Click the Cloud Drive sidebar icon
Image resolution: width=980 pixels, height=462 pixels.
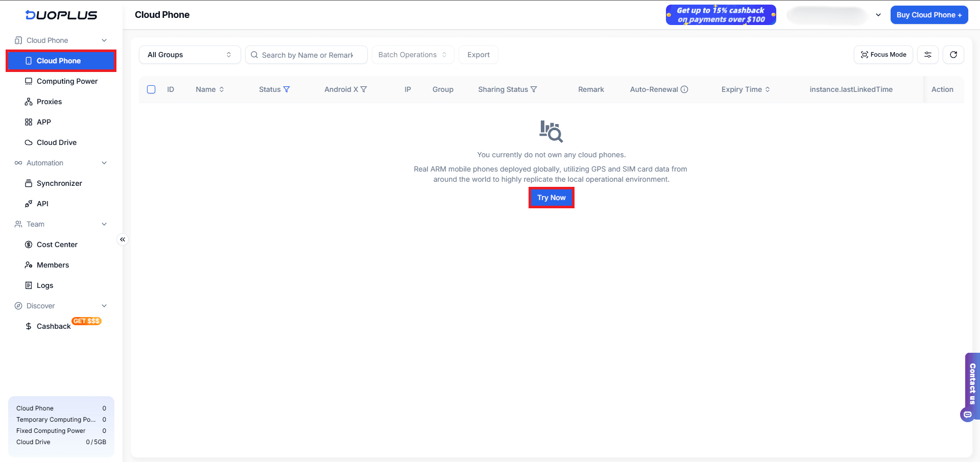(x=29, y=142)
